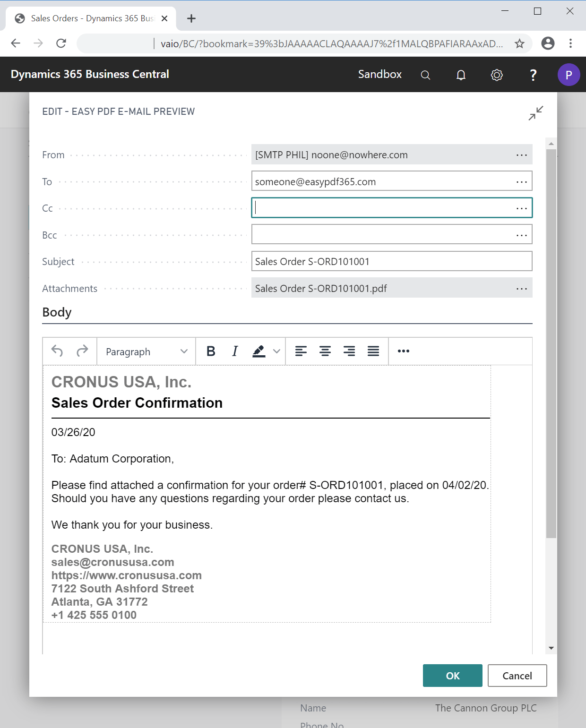The height and width of the screenshot is (728, 586).
Task: Open the notifications bell
Action: coord(461,75)
